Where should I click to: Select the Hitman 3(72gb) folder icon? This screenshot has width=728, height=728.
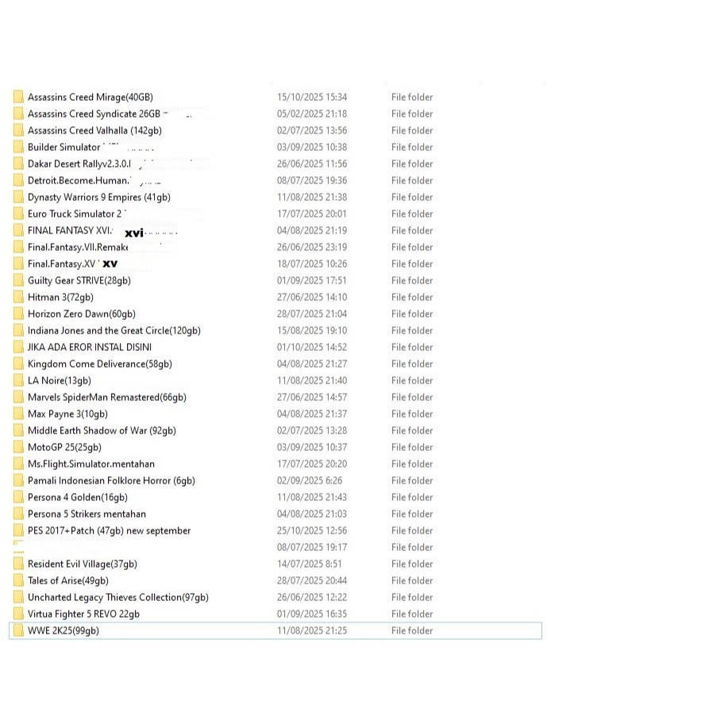[x=18, y=297]
